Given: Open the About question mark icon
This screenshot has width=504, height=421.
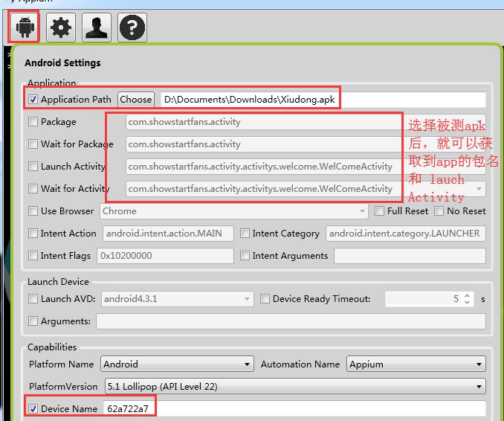Looking at the screenshot, I should 132,28.
